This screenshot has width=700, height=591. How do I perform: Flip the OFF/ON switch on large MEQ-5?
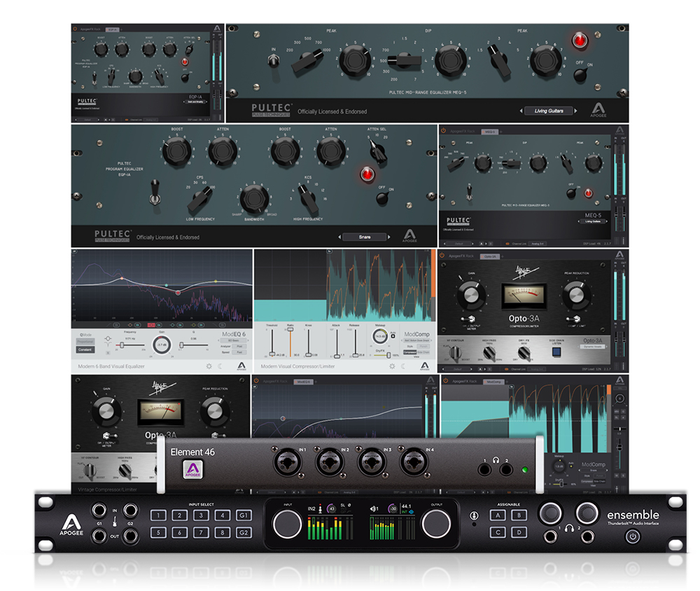click(580, 75)
